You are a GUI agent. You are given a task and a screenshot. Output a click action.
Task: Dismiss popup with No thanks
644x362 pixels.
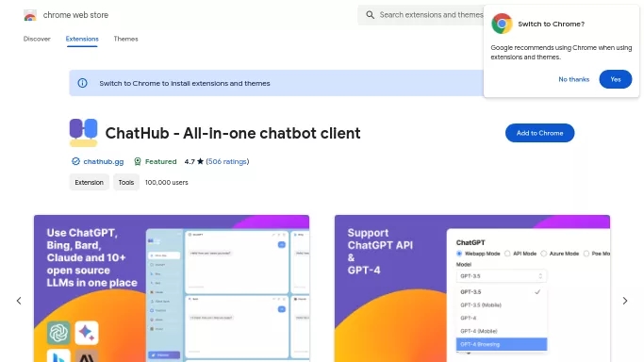coord(574,79)
